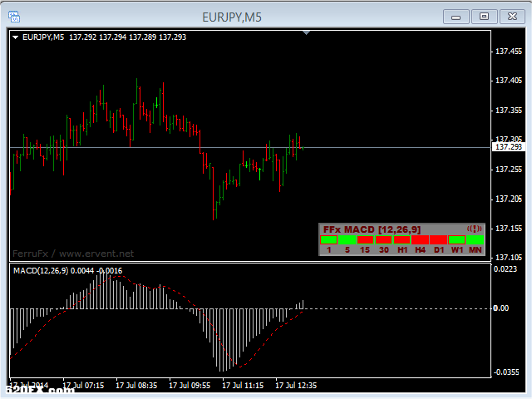Screen dimensions: 532x399
Task: Select the 'H4' timeframe label
Action: coord(421,250)
